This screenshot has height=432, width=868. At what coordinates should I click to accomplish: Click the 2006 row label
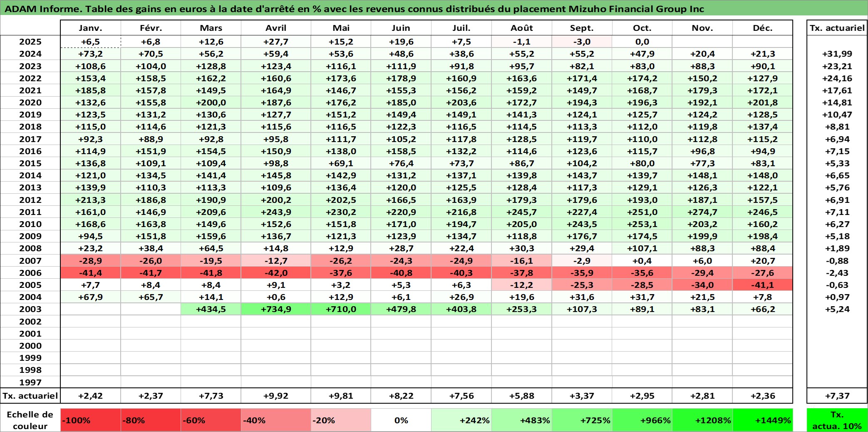pyautogui.click(x=30, y=273)
